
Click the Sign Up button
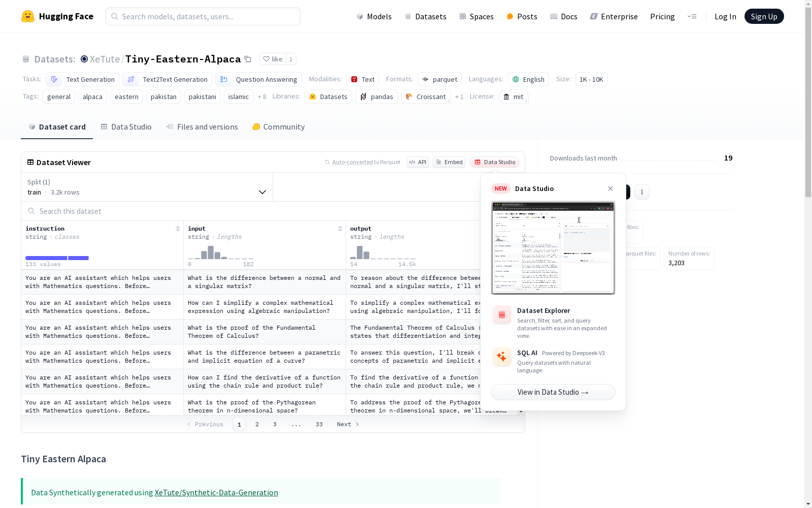(x=764, y=16)
